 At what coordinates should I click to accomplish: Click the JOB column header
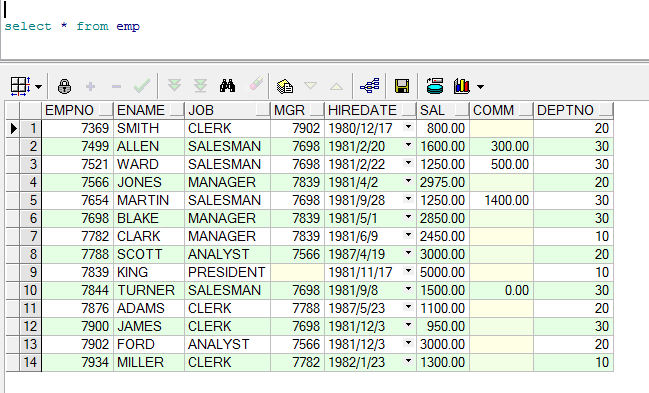(x=228, y=110)
